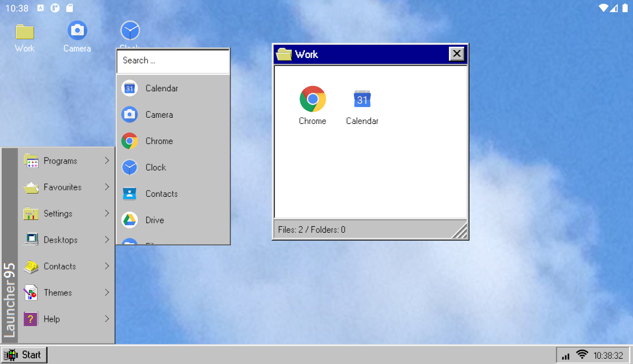
Task: Click the 'Clock' label in programs list
Action: pos(156,167)
